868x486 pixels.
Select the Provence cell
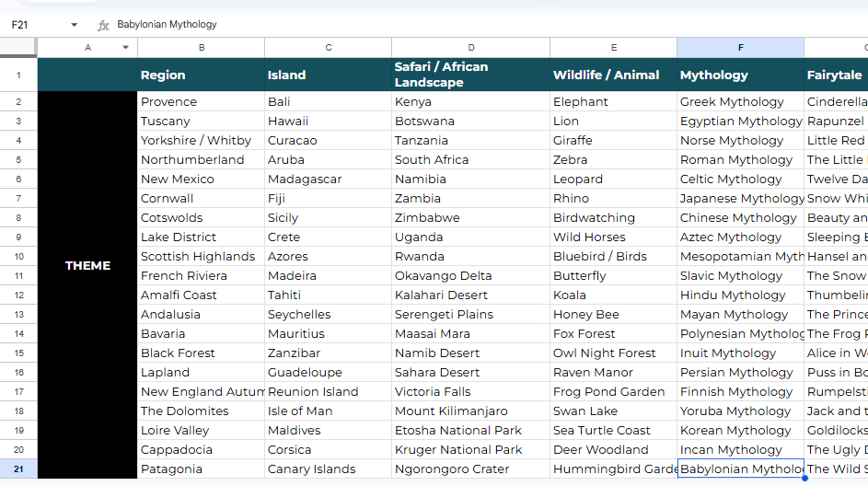coord(202,102)
